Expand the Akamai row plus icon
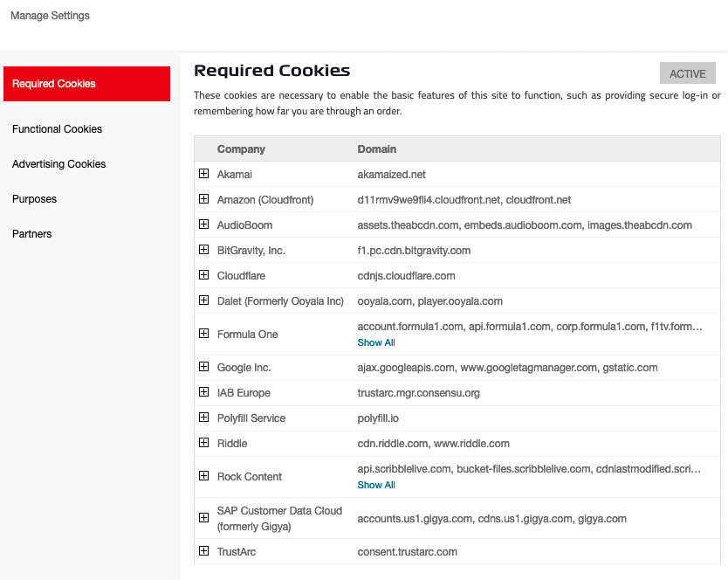 (204, 174)
